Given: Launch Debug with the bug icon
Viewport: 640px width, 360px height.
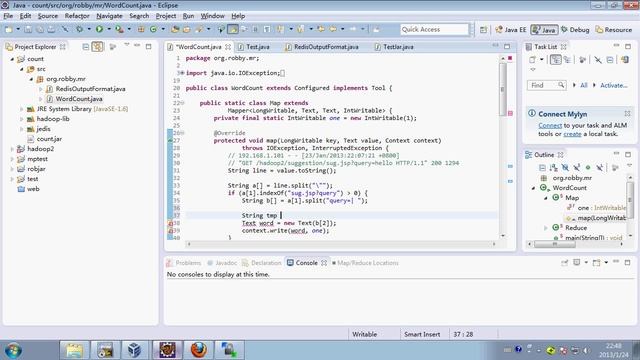Looking at the screenshot, I should (x=80, y=29).
